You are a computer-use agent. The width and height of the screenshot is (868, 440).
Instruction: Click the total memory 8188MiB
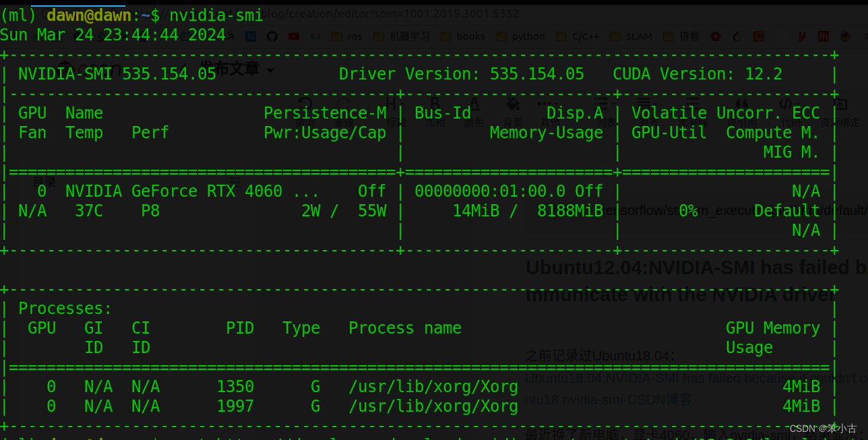pos(570,211)
